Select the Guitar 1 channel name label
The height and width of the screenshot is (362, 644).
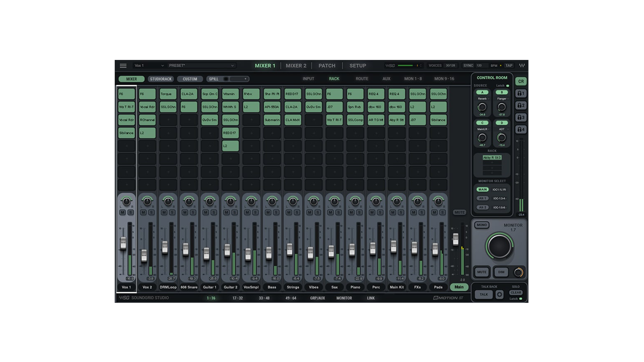point(210,287)
